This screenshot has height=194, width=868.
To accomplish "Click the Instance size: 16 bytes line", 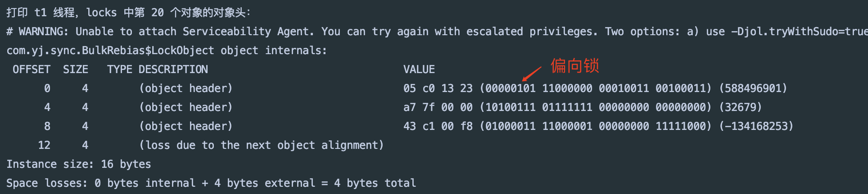I will click(x=79, y=164).
